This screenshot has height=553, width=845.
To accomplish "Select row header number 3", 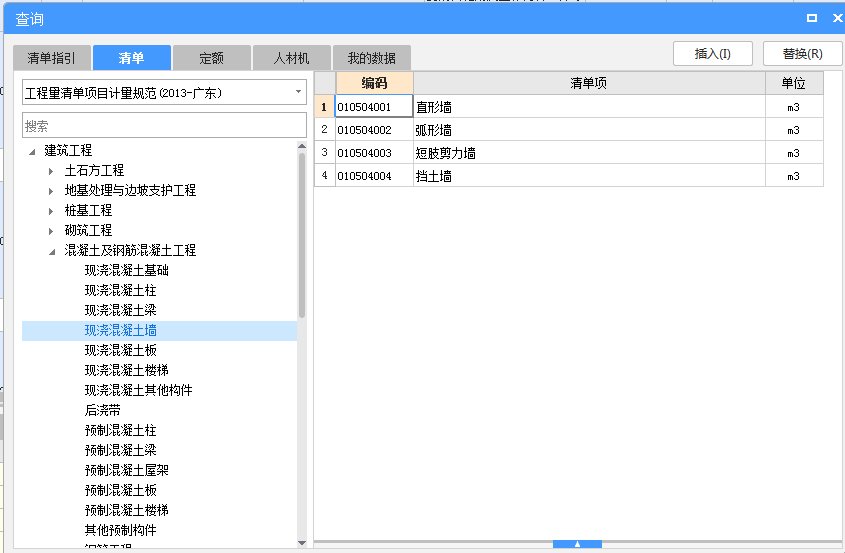I will coord(324,153).
